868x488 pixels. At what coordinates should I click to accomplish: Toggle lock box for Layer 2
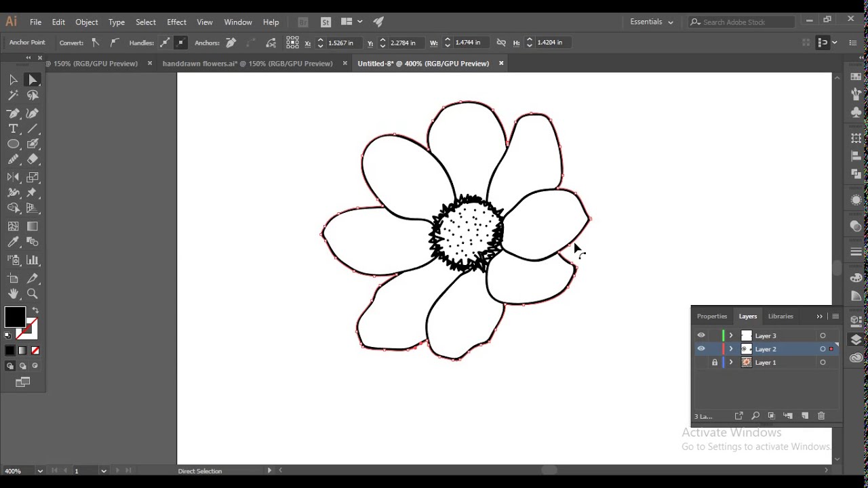coord(714,349)
